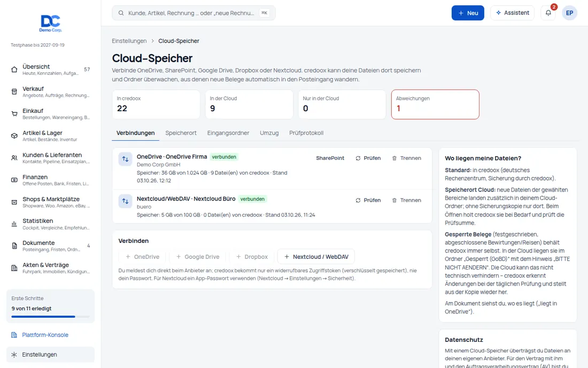Open the Eingangsordner tab
This screenshot has width=588, height=368.
point(228,133)
